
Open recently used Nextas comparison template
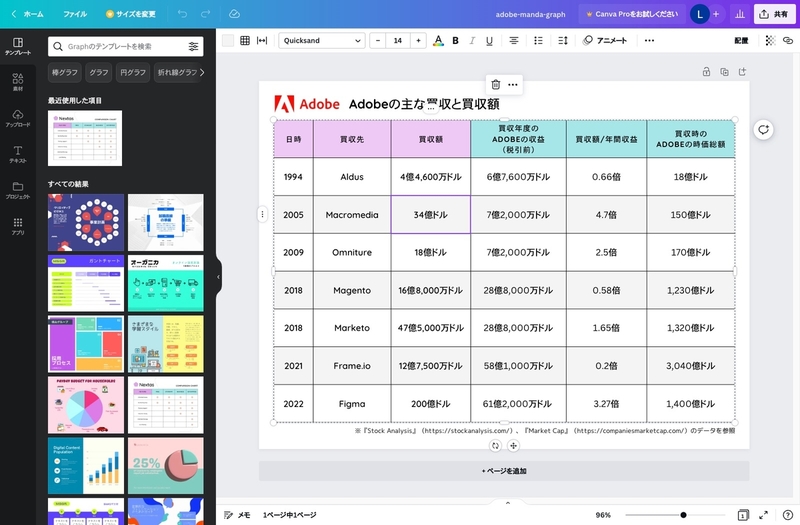(85, 138)
